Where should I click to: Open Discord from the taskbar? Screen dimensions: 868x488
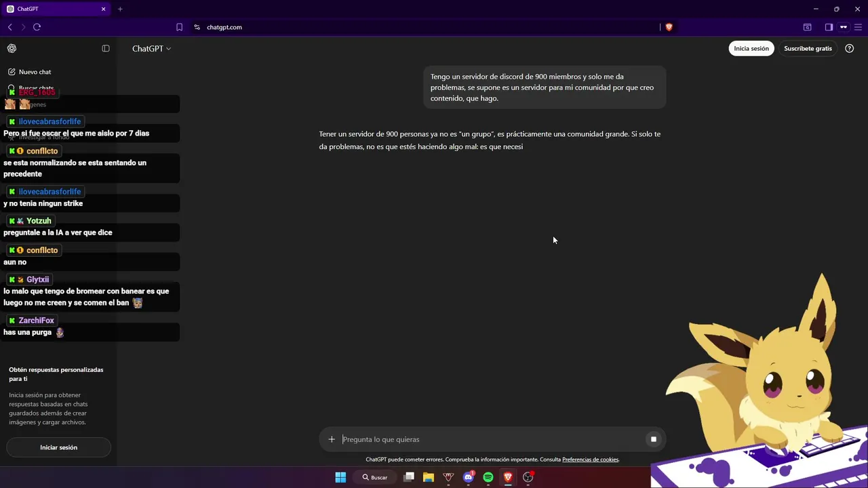pyautogui.click(x=468, y=477)
